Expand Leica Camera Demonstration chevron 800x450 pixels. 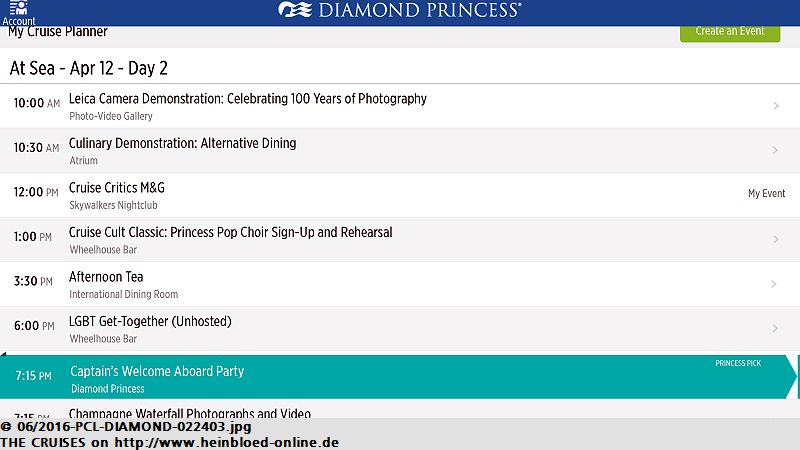[776, 106]
